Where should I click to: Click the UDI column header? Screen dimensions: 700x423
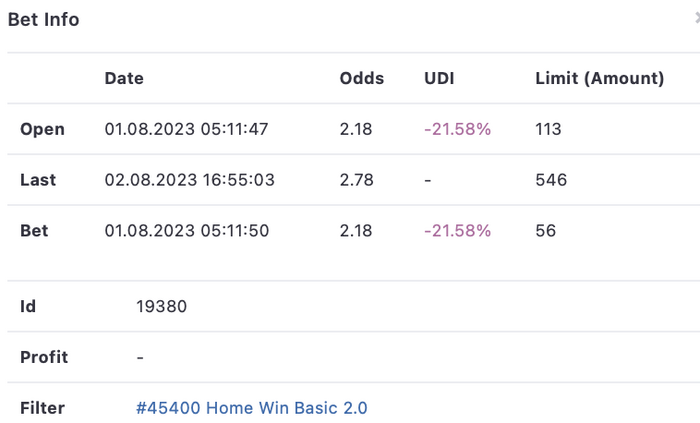pyautogui.click(x=439, y=78)
